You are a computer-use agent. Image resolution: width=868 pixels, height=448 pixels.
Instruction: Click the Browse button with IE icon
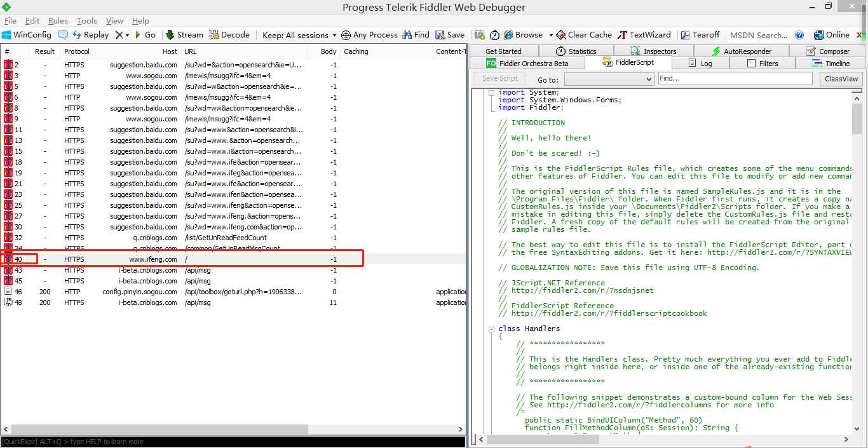pyautogui.click(x=523, y=35)
